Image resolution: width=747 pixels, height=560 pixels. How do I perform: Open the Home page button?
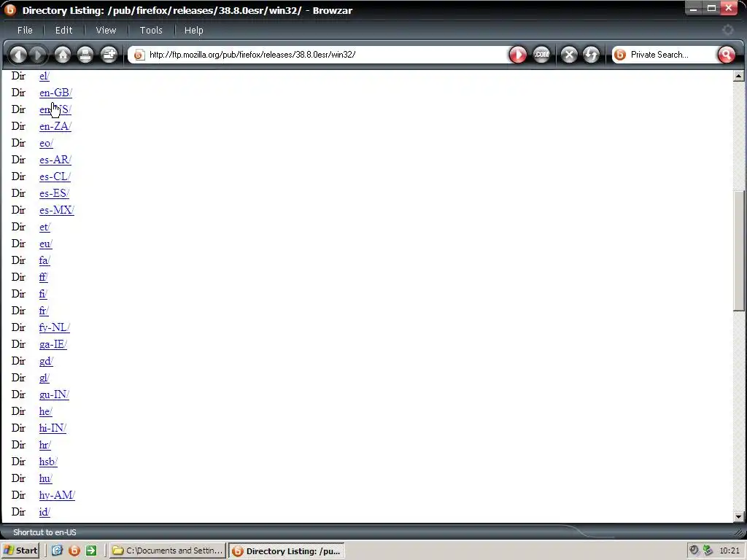click(63, 55)
